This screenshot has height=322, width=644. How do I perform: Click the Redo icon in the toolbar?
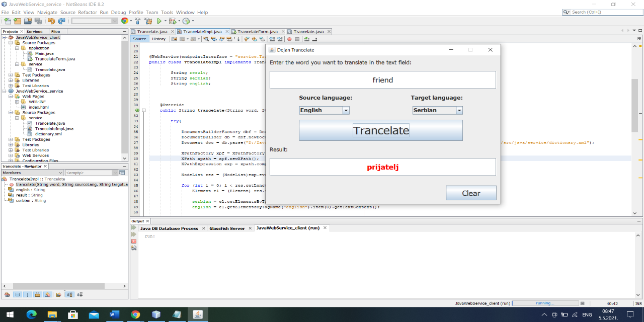[x=61, y=21]
